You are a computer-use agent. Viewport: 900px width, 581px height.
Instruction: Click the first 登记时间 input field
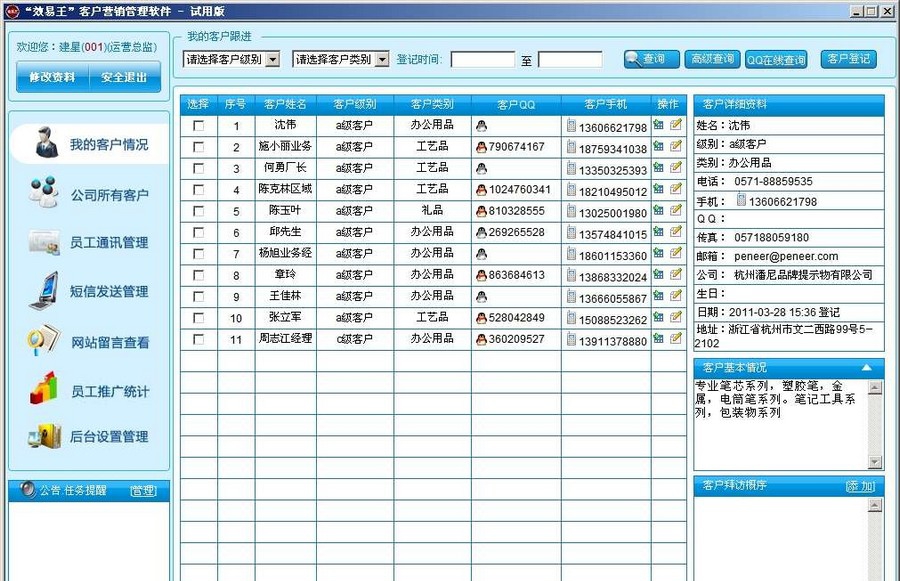pyautogui.click(x=485, y=58)
